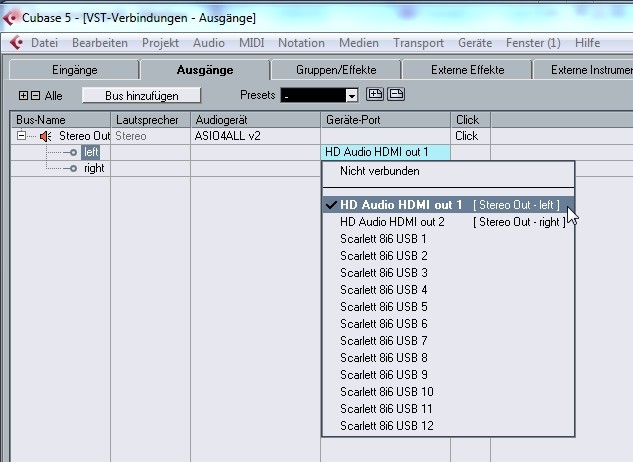Click the Click column header
The width and height of the screenshot is (633, 462).
[x=471, y=120]
